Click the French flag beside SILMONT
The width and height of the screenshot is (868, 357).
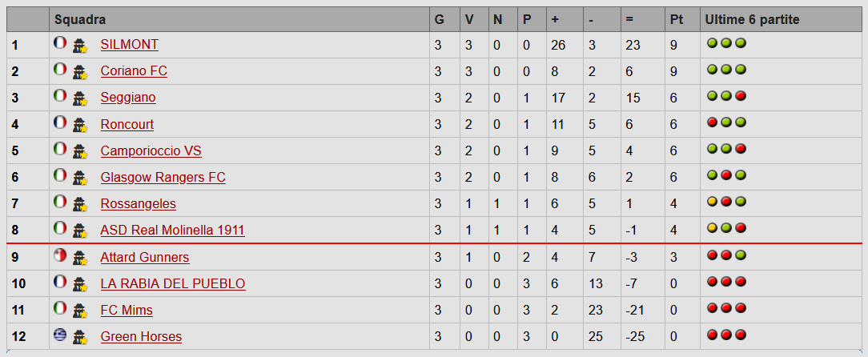(59, 43)
